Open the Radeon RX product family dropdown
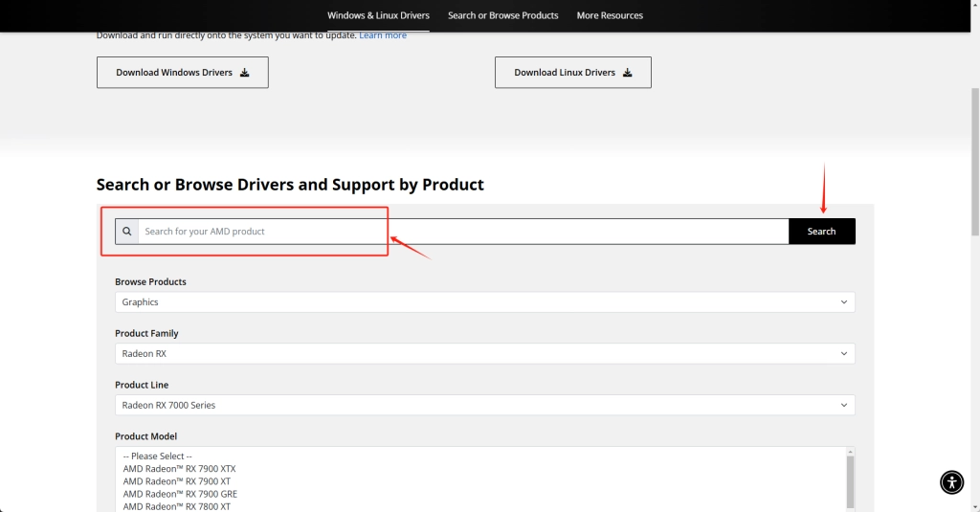This screenshot has height=512, width=980. point(484,354)
